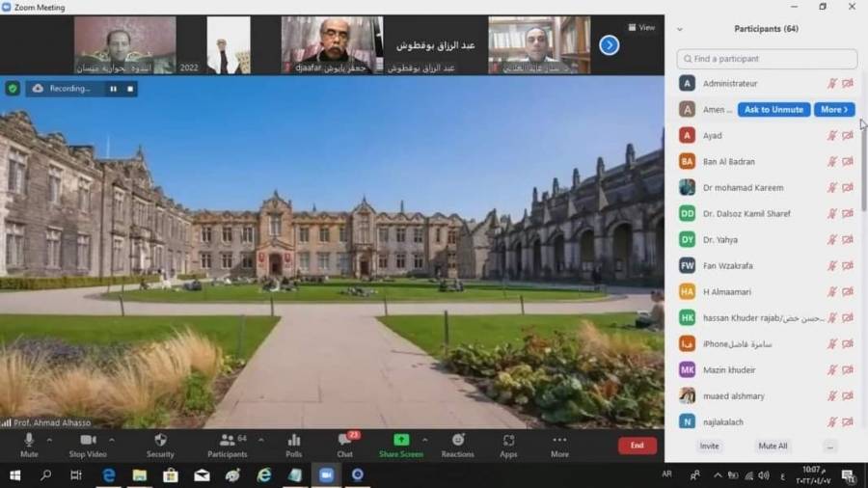Image resolution: width=868 pixels, height=488 pixels.
Task: Click the green encryption shield icon
Action: tap(13, 89)
